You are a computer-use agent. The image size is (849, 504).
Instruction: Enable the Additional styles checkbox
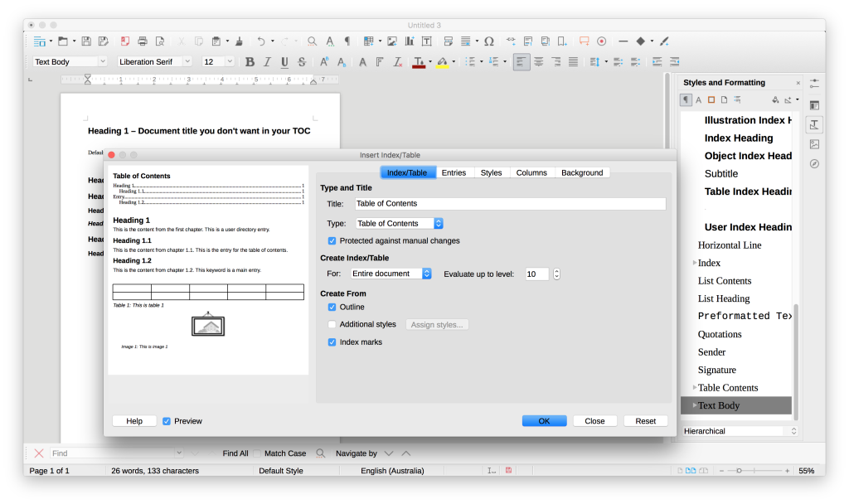pos(332,324)
